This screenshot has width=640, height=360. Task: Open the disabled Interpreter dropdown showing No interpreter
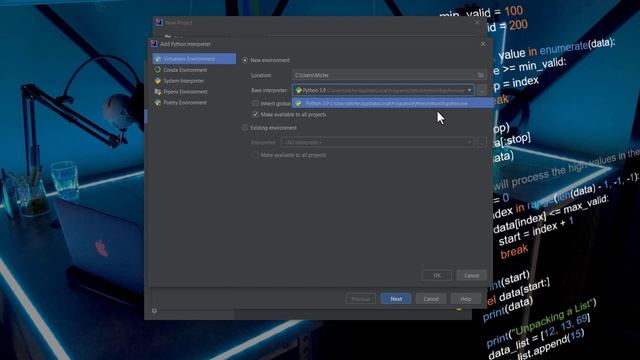point(377,142)
